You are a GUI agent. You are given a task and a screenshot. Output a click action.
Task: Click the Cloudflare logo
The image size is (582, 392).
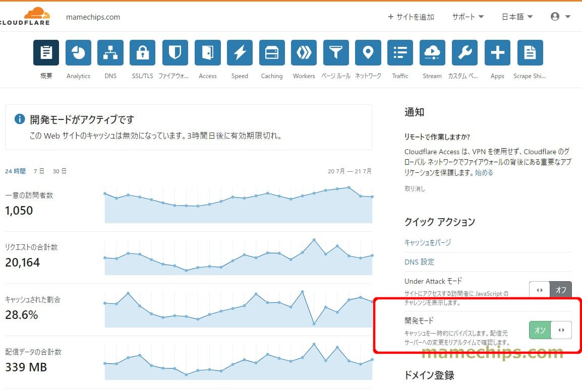(25, 16)
